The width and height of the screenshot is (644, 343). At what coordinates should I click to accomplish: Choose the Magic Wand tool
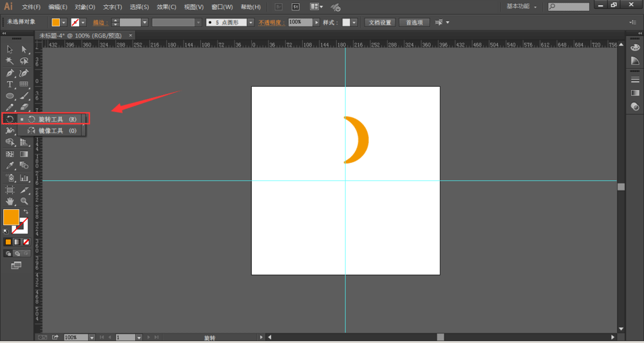10,61
